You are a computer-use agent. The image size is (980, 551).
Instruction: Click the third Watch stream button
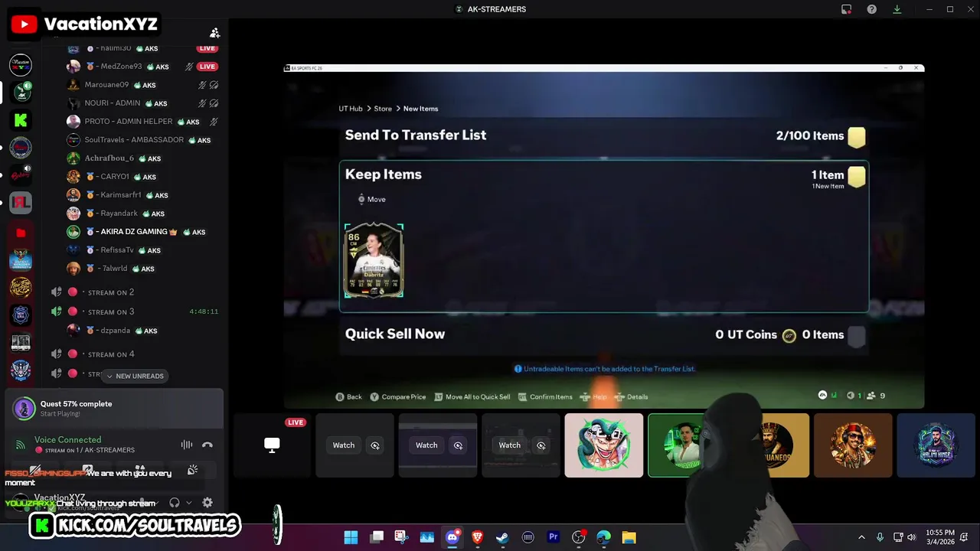tap(509, 445)
